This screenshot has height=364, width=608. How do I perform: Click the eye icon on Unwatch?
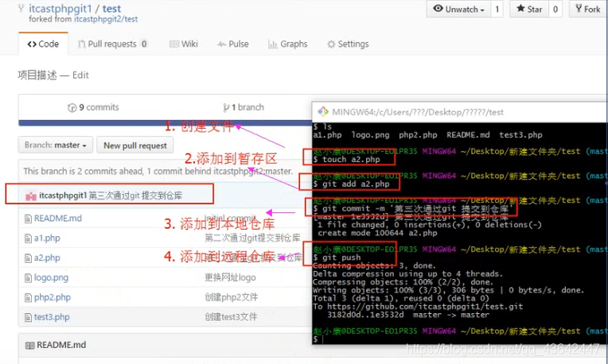coord(438,9)
